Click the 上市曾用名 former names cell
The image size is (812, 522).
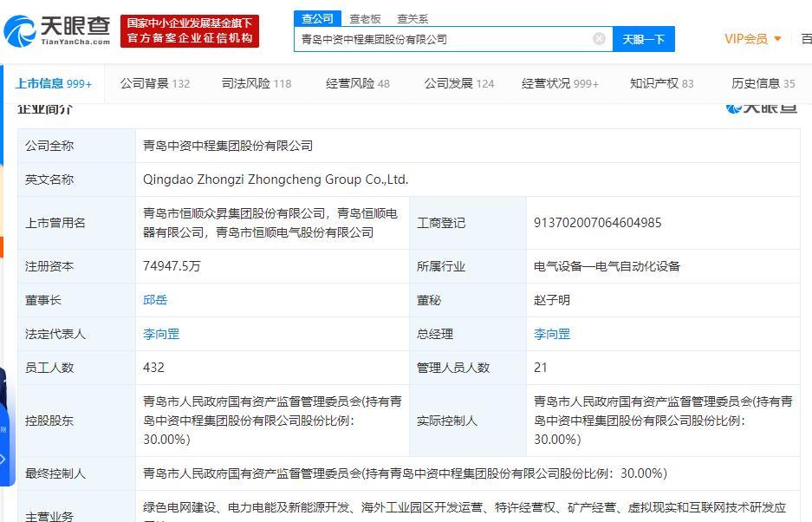tap(270, 223)
